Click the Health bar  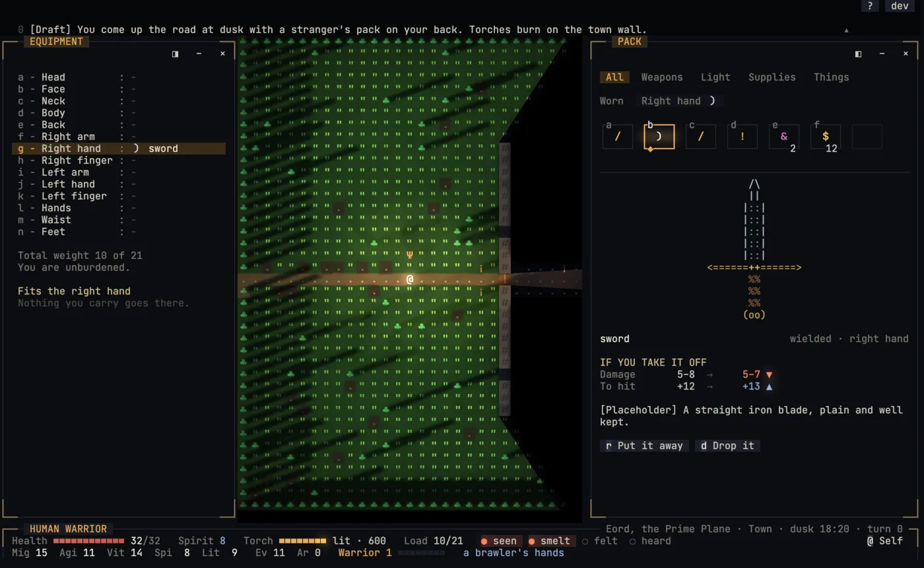88,541
